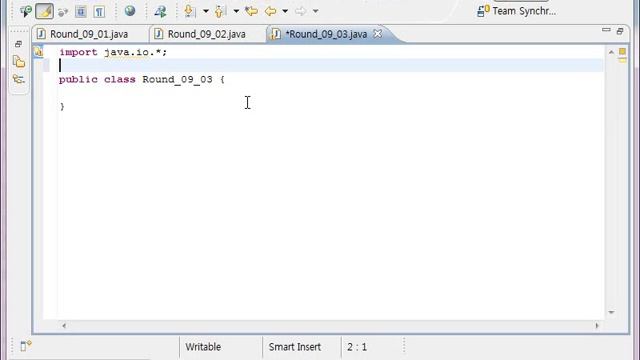The width and height of the screenshot is (640, 360).
Task: Click the import warning marker in the gutter
Action: 38,52
